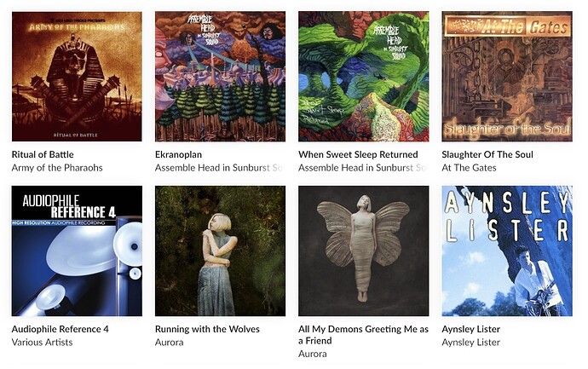Open the Various Artists link

42,343
